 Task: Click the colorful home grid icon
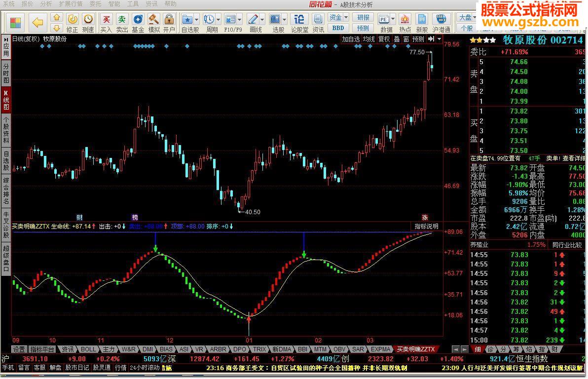pos(16,23)
